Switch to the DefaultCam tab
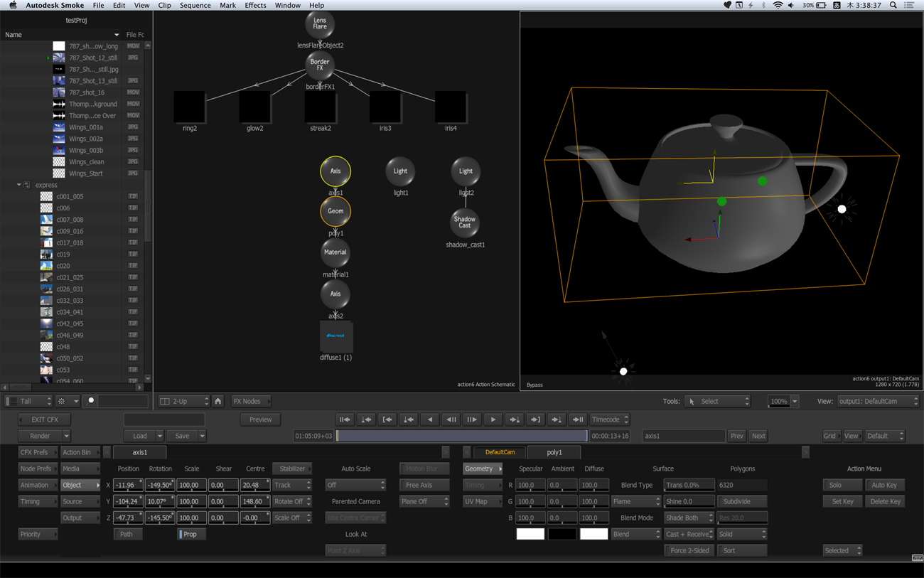The height and width of the screenshot is (578, 924). tap(500, 452)
